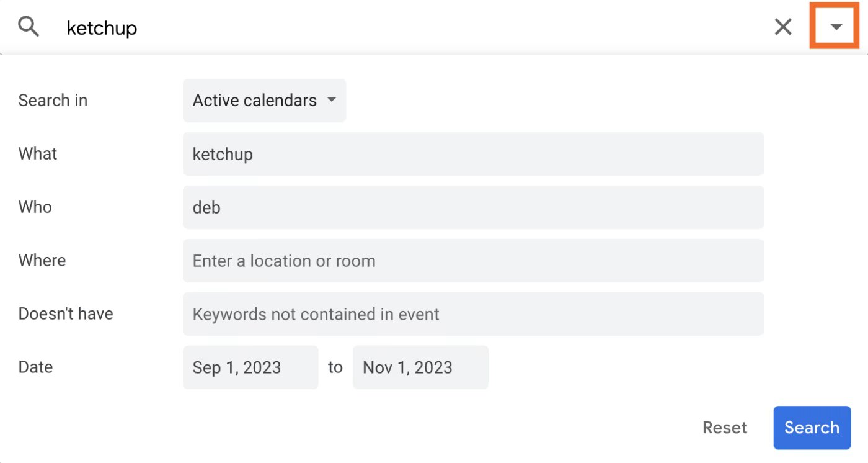
Task: Click the Date label
Action: coord(35,367)
